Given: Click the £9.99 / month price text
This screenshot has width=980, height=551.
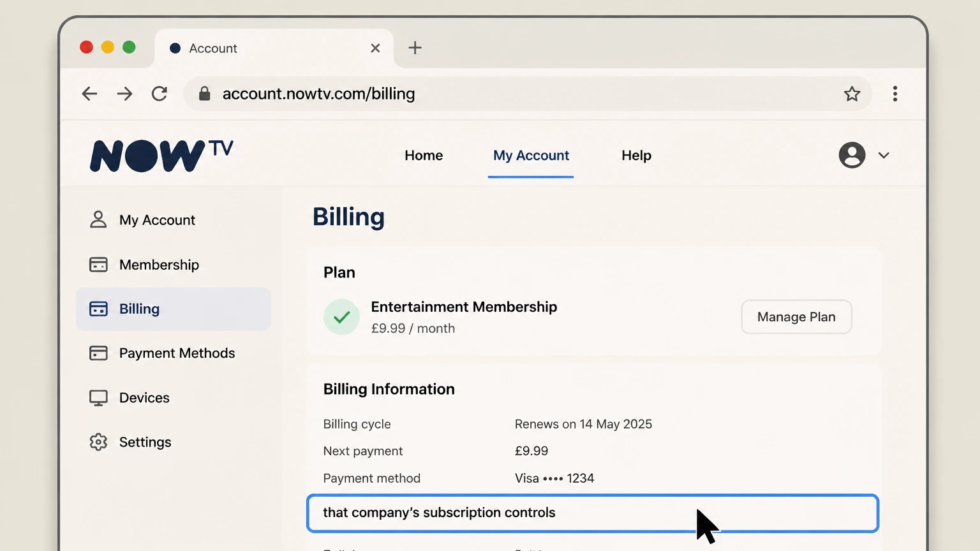Looking at the screenshot, I should (413, 328).
